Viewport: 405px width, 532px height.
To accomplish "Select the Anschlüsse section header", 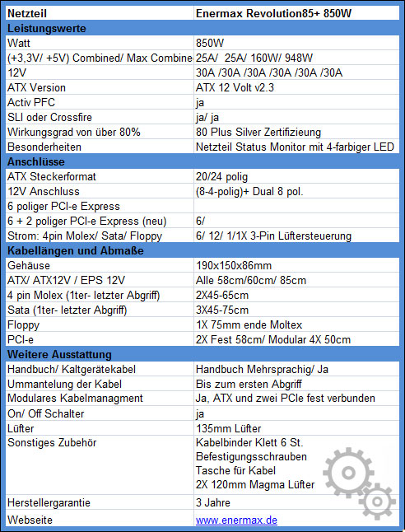I will [202, 162].
